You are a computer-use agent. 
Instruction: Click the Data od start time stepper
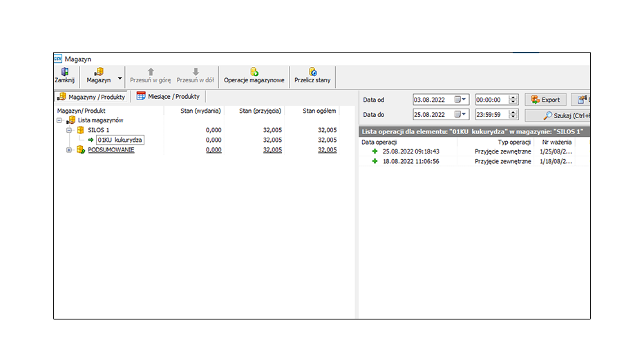pos(513,100)
